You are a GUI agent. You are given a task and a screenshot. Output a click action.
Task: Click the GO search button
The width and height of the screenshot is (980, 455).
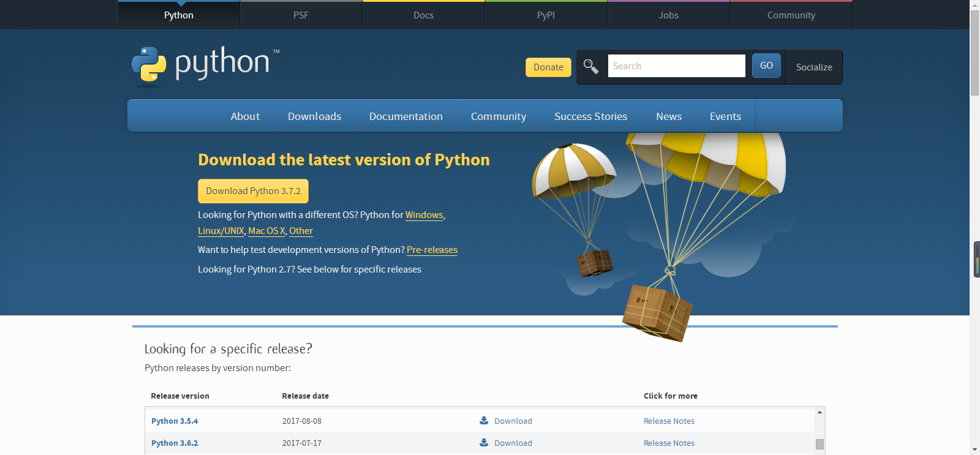pos(766,66)
